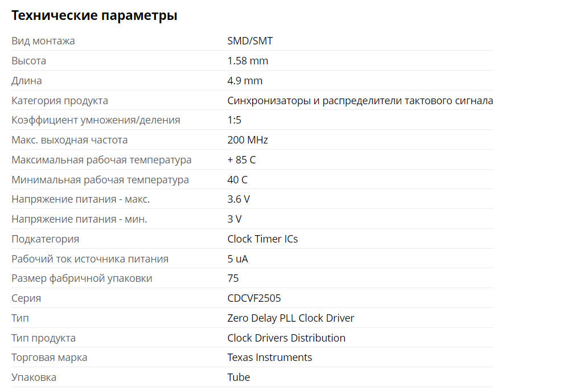The image size is (588, 390).
Task: Click the 'SMD/SMT' mounting type value
Action: (x=250, y=41)
